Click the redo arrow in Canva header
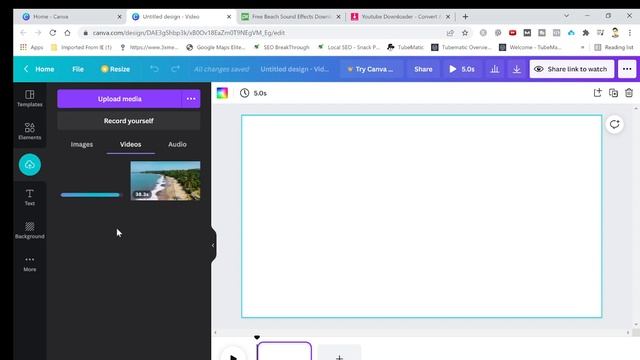The width and height of the screenshot is (640, 360). [176, 69]
